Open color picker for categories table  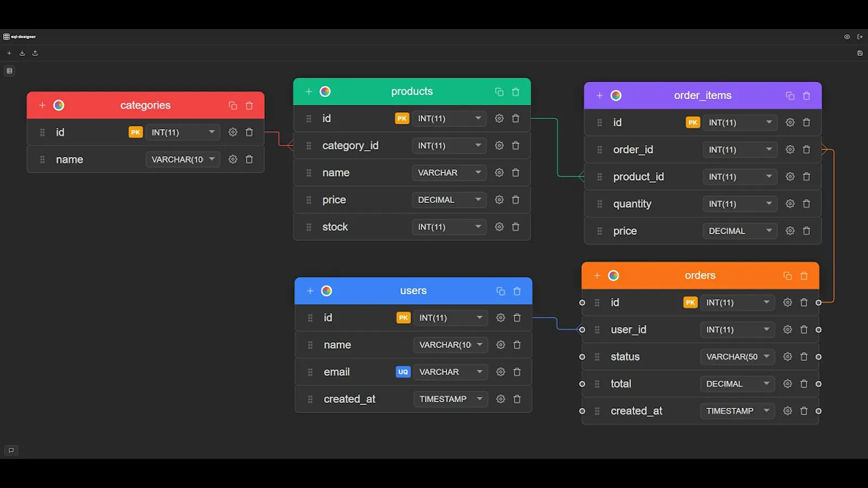coord(59,105)
